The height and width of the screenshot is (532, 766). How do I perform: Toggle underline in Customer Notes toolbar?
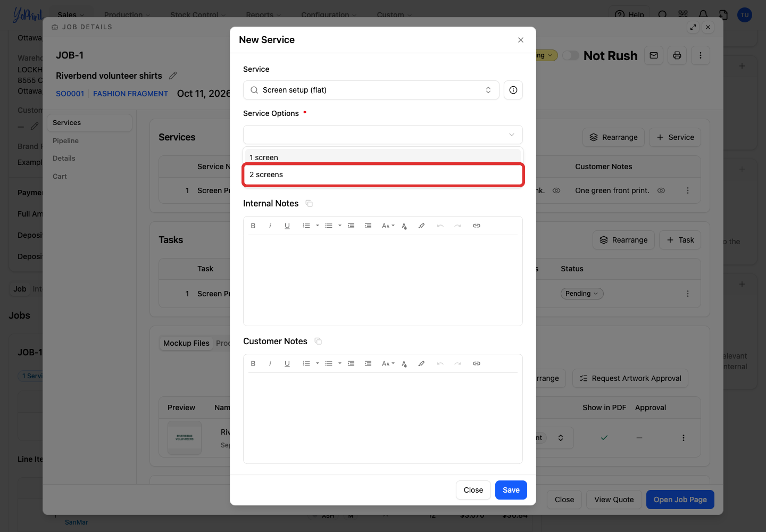click(287, 363)
